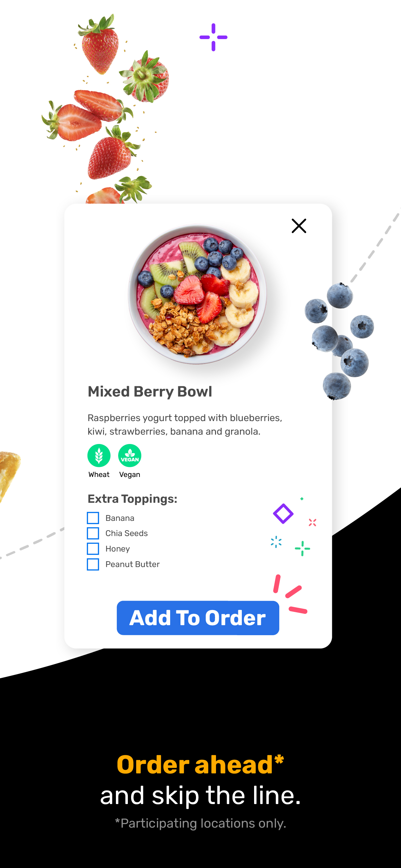Screen dimensions: 401x868
Task: Close the Mixed Berry Bowl popup
Action: [x=299, y=226]
